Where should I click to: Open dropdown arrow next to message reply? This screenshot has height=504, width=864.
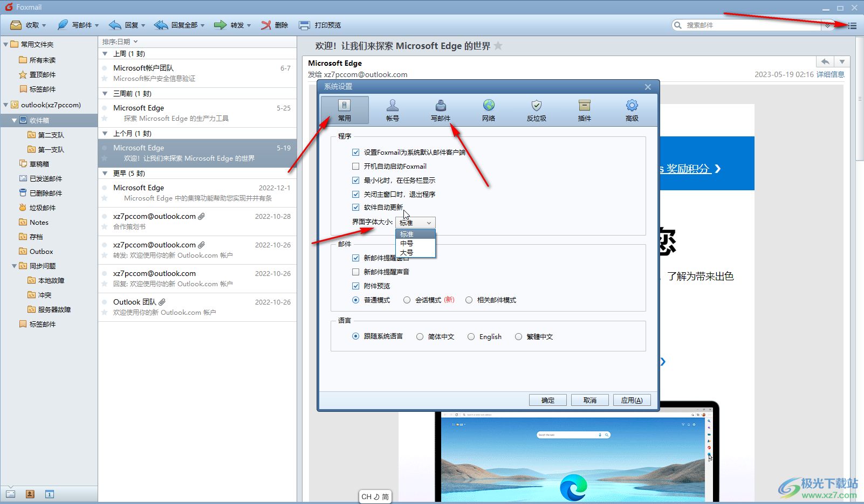pyautogui.click(x=842, y=61)
